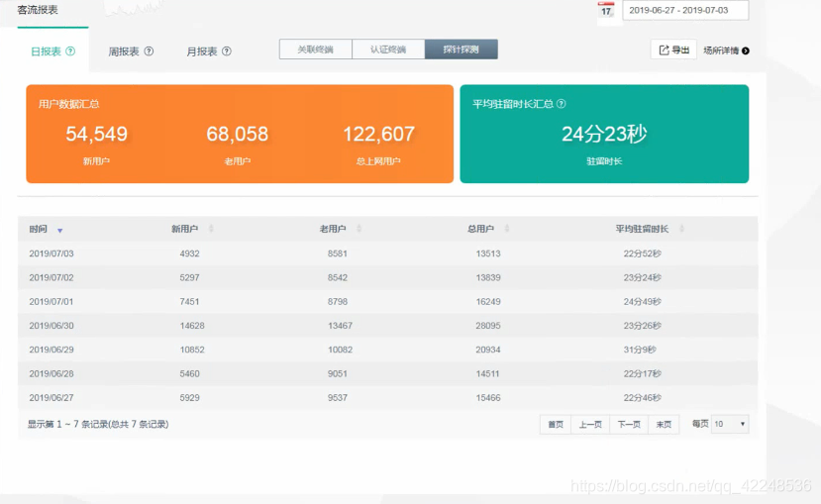Click the 122,607 总上网用户 summary figure
821x504 pixels.
378,134
